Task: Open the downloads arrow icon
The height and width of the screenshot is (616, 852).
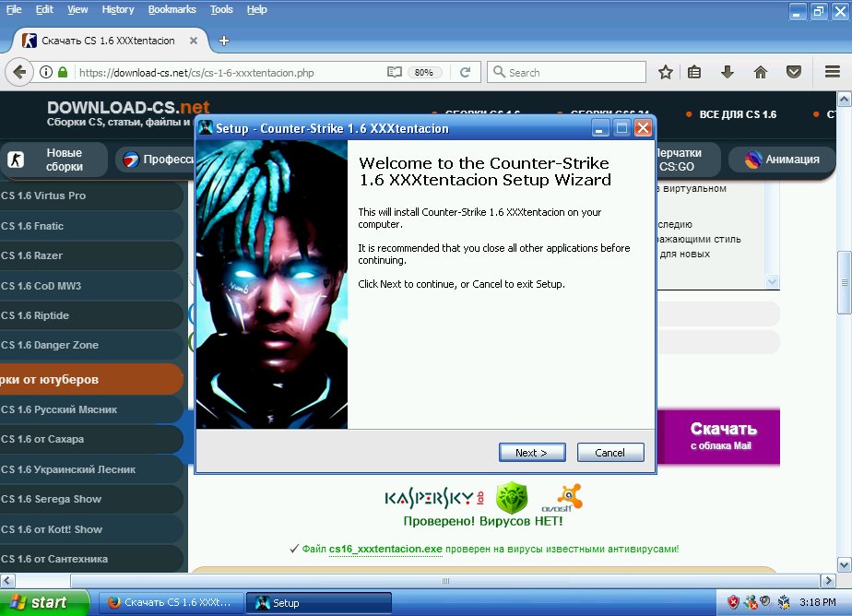Action: (728, 72)
